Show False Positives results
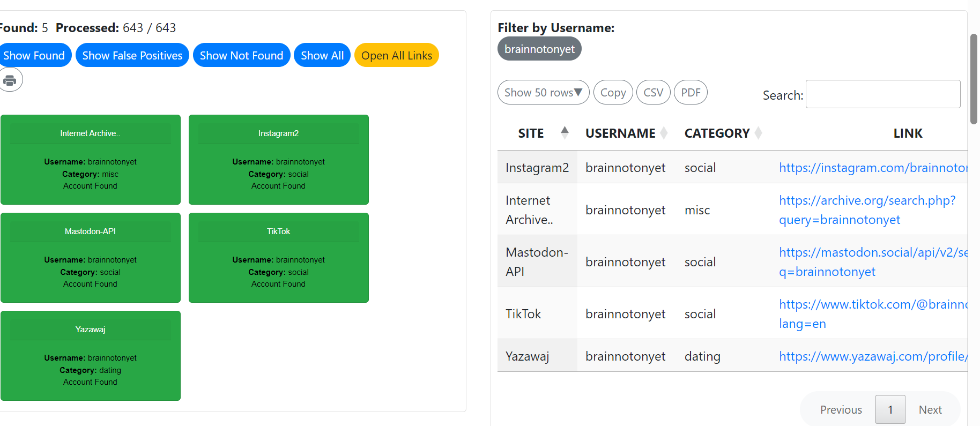 point(132,55)
